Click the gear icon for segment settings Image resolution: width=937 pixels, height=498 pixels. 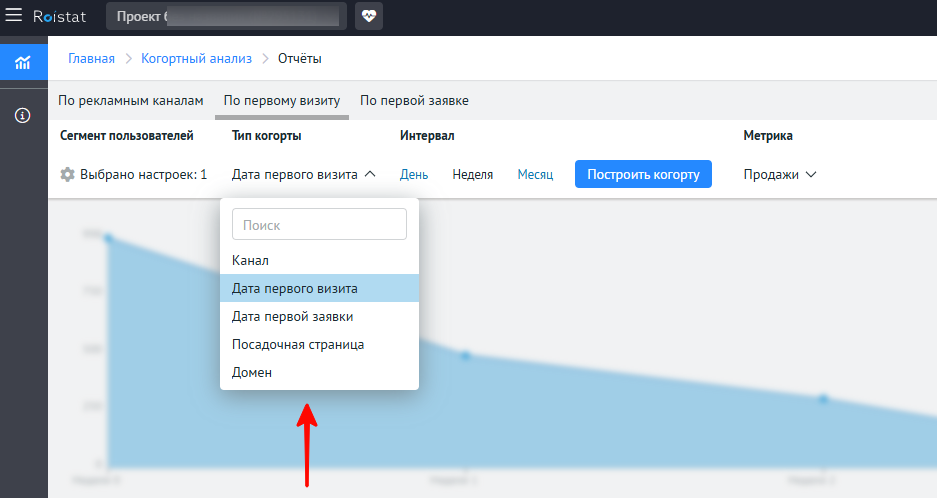tap(67, 174)
